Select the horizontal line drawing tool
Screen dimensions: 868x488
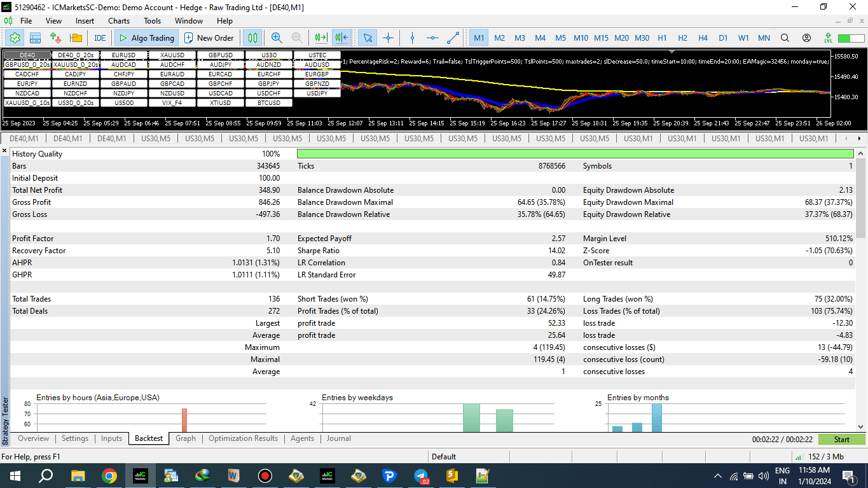432,38
